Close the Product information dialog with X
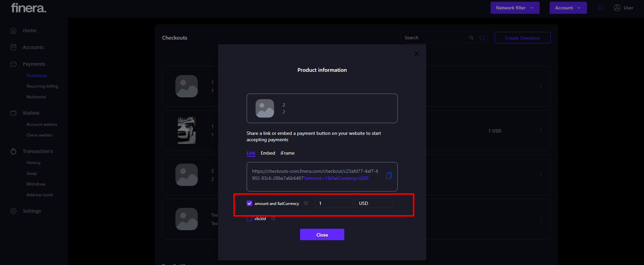 [x=417, y=54]
